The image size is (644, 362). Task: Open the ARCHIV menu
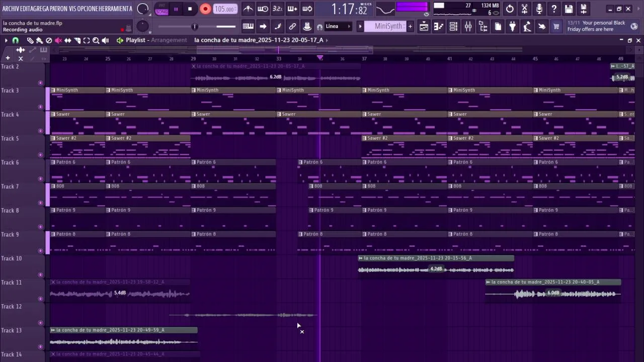pos(11,9)
